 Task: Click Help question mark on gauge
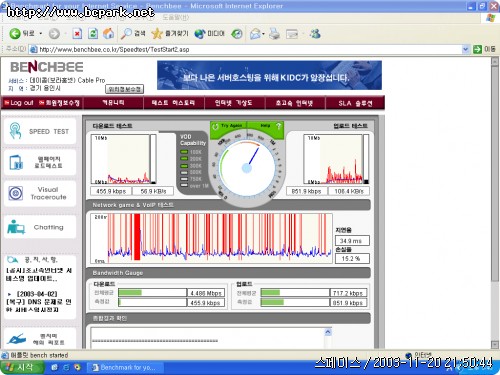point(279,126)
